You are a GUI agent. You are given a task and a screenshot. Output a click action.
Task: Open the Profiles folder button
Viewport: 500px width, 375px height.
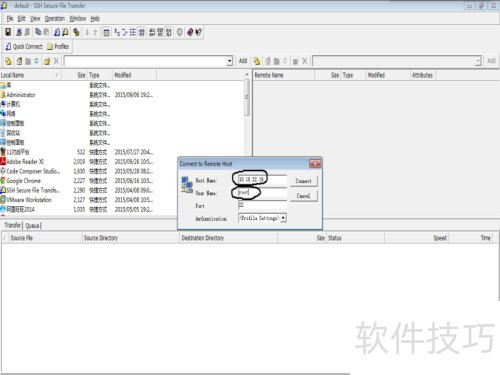(58, 46)
